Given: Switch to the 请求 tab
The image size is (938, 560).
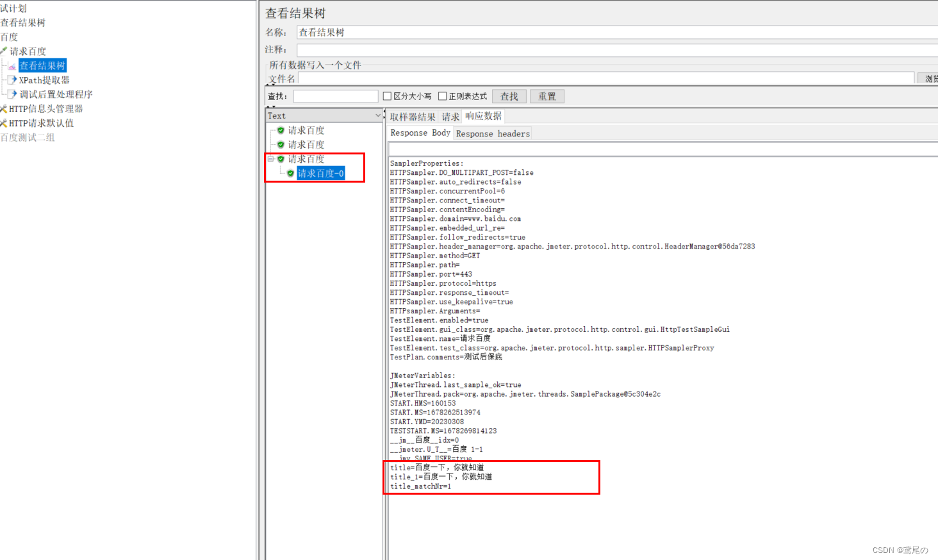Looking at the screenshot, I should (x=450, y=117).
